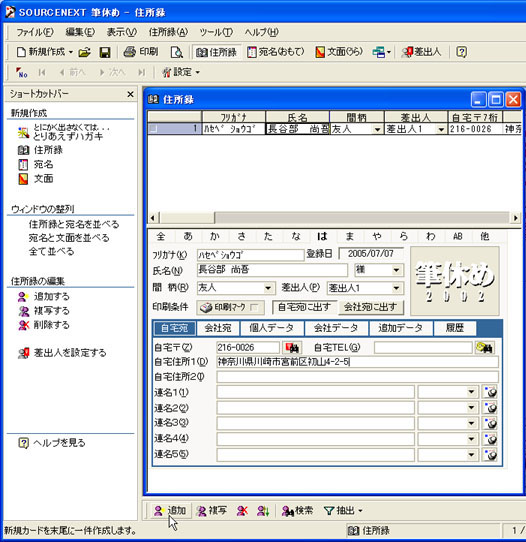Click the 連名5 entry helper icon
This screenshot has height=542, width=526.
click(x=490, y=455)
